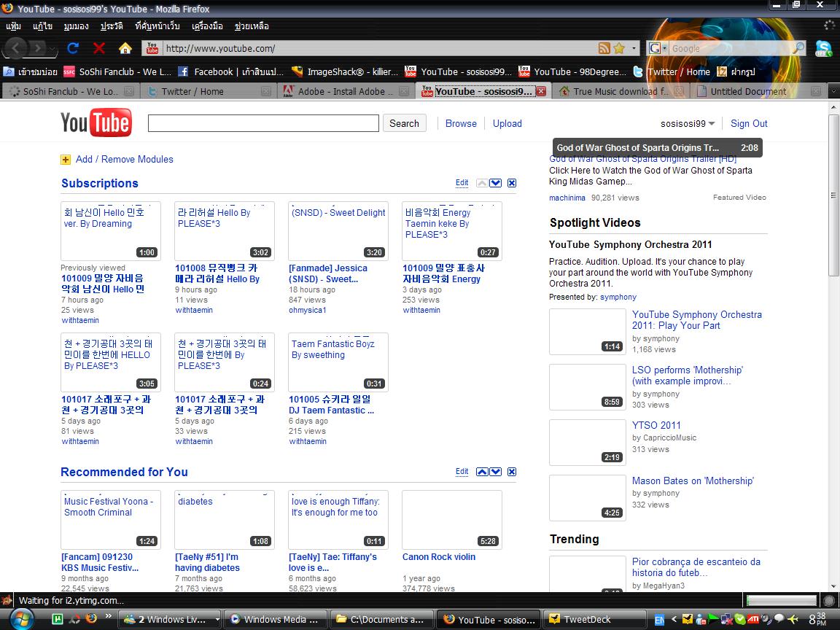This screenshot has height=630, width=840.
Task: Click the page vertical scrollbar thumb
Action: pyautogui.click(x=834, y=195)
